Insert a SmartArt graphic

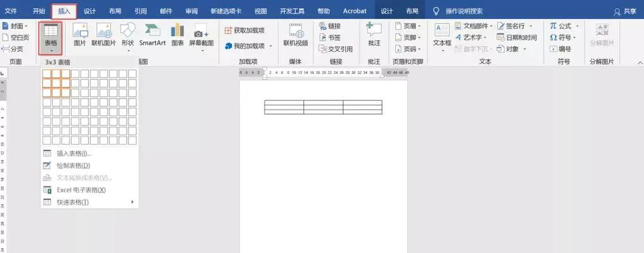[x=153, y=35]
